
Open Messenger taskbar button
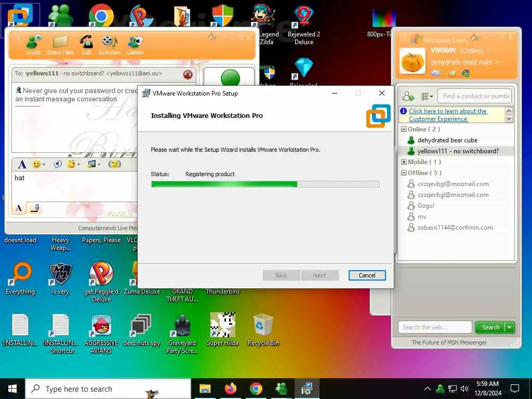tap(281, 389)
